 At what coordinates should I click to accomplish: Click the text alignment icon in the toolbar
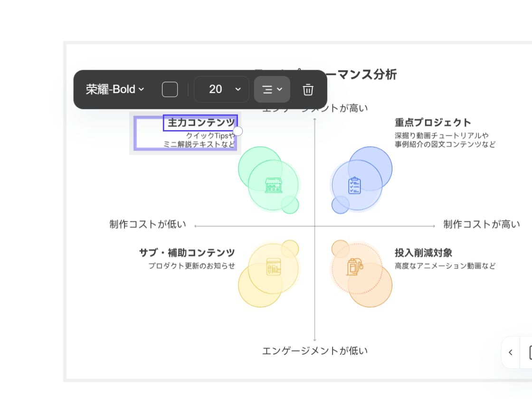tap(267, 89)
